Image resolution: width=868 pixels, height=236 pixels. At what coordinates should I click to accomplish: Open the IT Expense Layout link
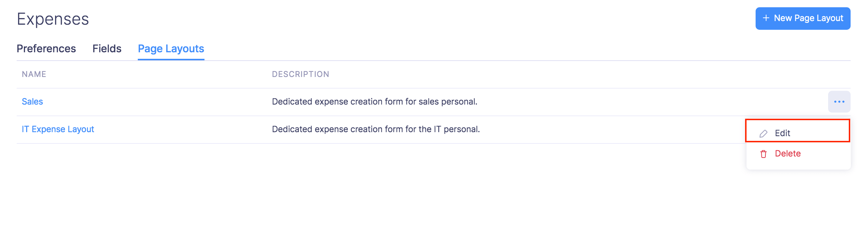click(58, 129)
